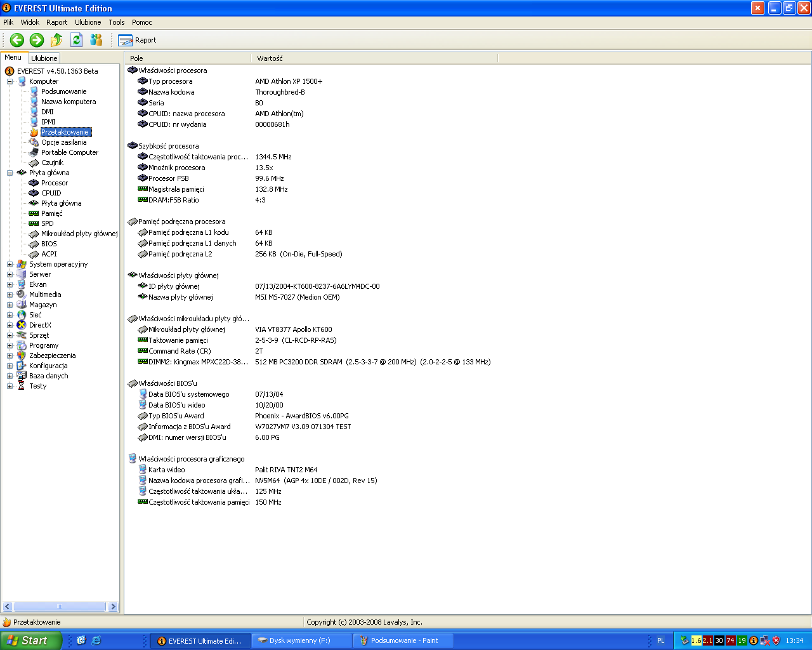Go back with the green left arrow
Viewport: 812px width, 650px height.
click(17, 40)
